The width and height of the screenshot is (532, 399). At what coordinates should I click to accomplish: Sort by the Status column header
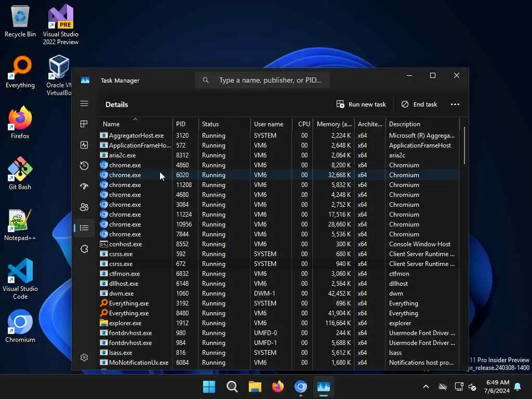pos(224,124)
